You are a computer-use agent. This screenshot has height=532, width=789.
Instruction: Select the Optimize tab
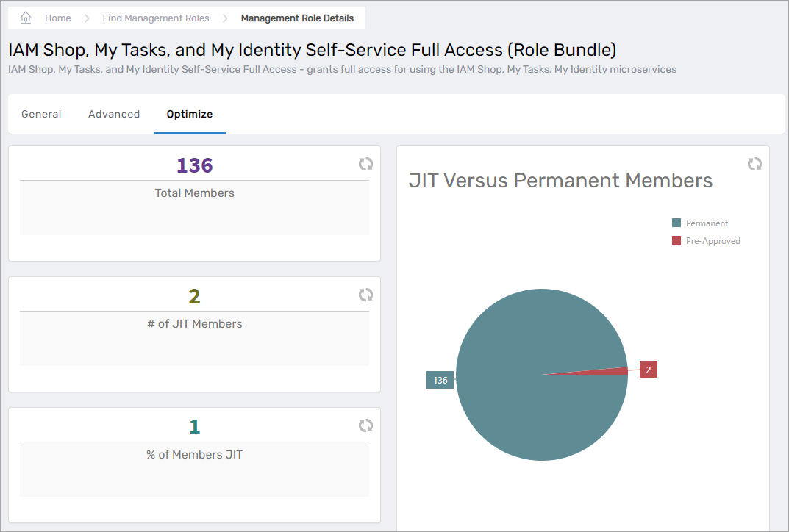pos(190,114)
